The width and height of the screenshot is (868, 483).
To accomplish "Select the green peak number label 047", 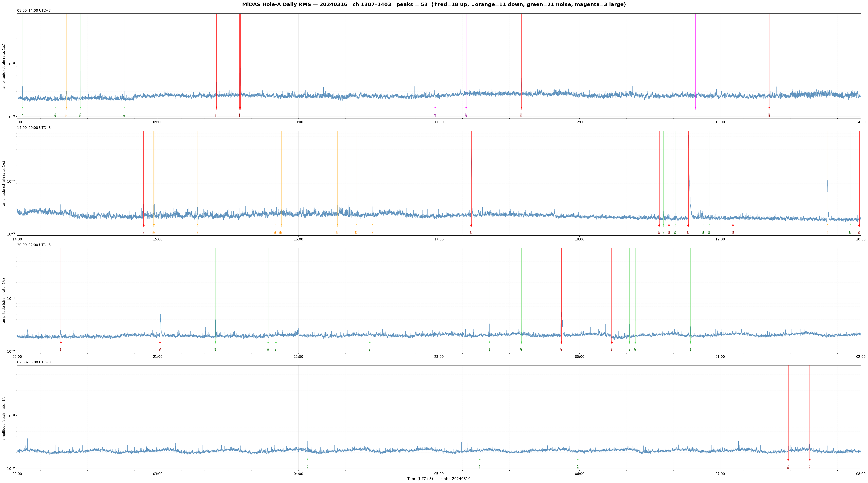I will [690, 350].
